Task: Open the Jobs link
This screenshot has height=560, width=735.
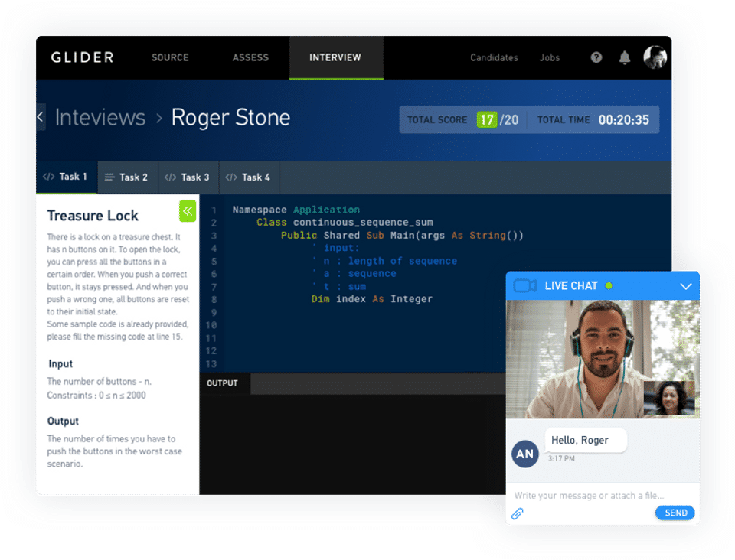Action: click(x=550, y=57)
